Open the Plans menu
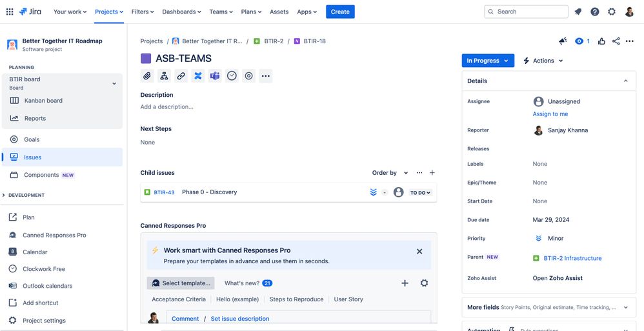Screen dimensions: 644x331 (252, 12)
